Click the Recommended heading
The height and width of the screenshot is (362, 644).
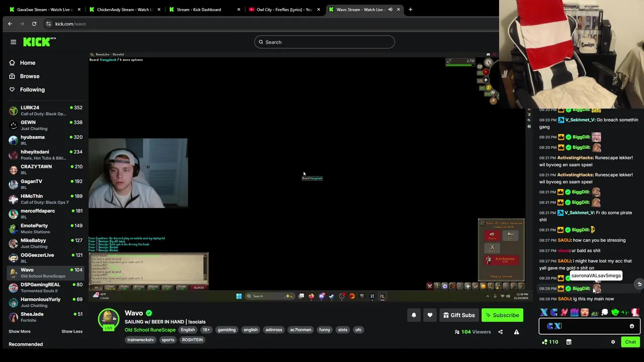tap(26, 344)
